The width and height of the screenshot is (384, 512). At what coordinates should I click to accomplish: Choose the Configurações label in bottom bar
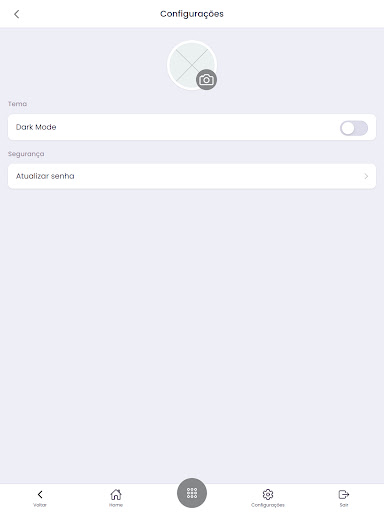coord(268,505)
